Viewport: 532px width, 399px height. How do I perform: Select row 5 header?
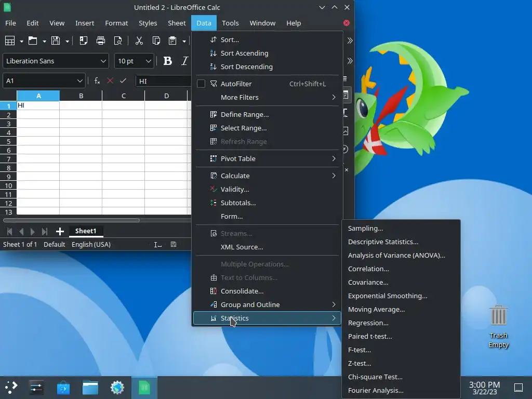8,141
